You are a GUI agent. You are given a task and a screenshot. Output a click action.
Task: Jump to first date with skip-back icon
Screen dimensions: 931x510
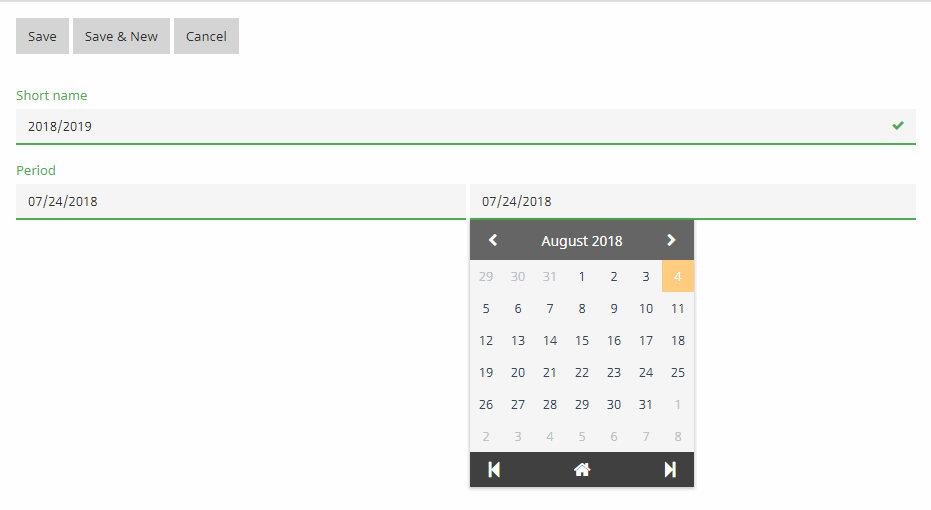pos(494,470)
